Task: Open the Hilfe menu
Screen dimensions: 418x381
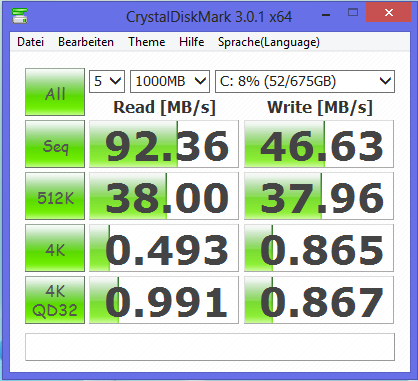Action: pyautogui.click(x=192, y=42)
